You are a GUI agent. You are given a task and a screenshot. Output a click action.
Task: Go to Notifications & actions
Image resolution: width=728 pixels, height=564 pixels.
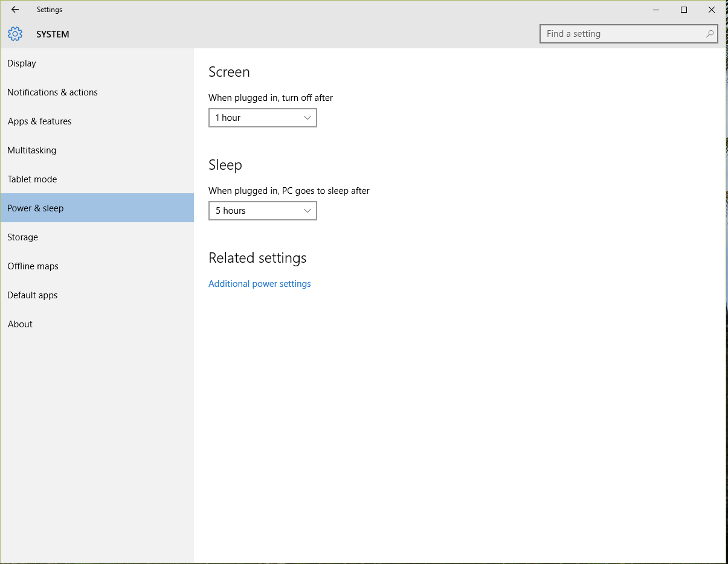click(x=53, y=92)
